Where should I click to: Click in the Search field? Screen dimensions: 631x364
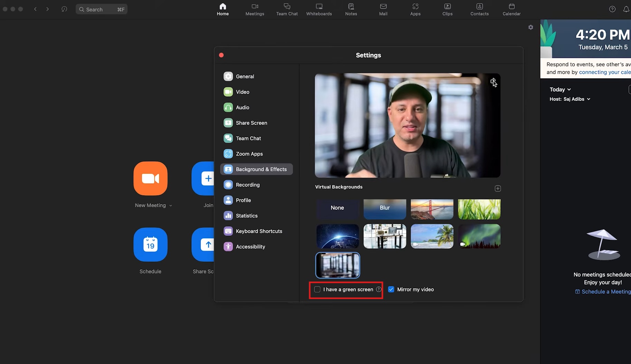(102, 9)
